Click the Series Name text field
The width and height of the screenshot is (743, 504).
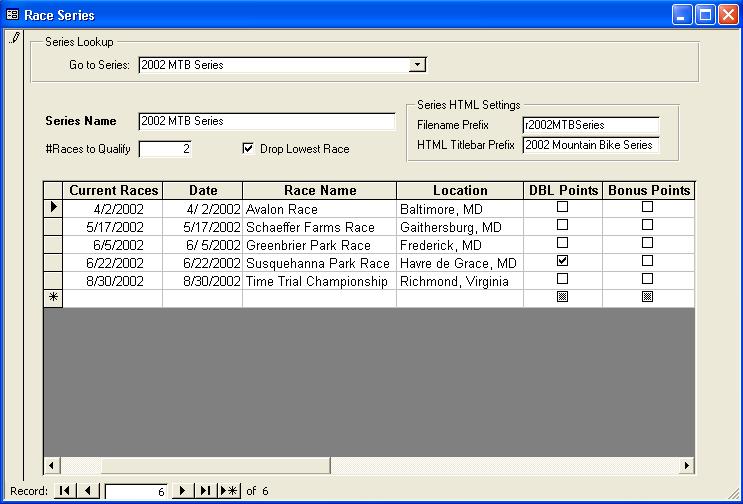[267, 121]
